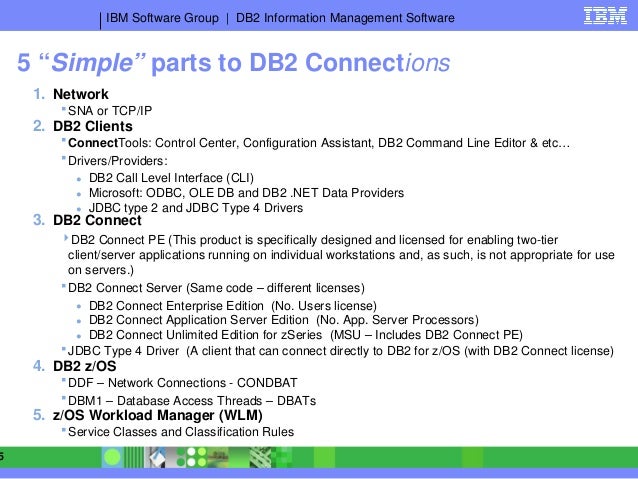
Task: Select 'DB2 Information Management Software' header text
Action: click(345, 18)
